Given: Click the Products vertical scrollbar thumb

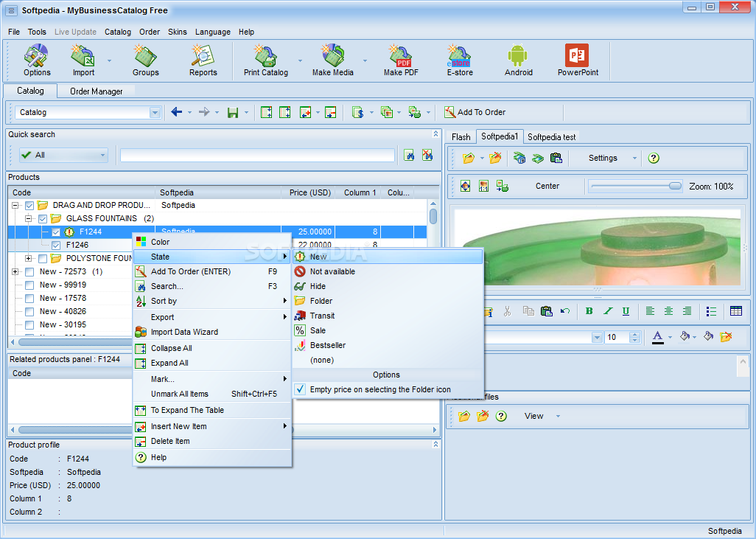Looking at the screenshot, I should (433, 216).
